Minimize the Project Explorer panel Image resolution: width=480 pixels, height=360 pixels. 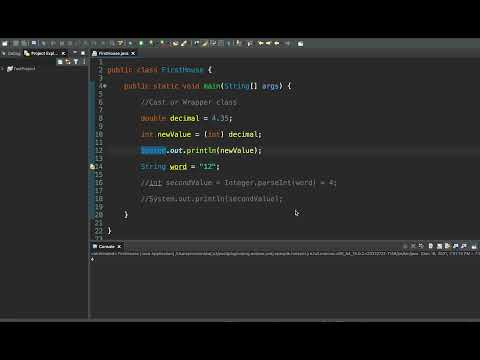click(75, 53)
